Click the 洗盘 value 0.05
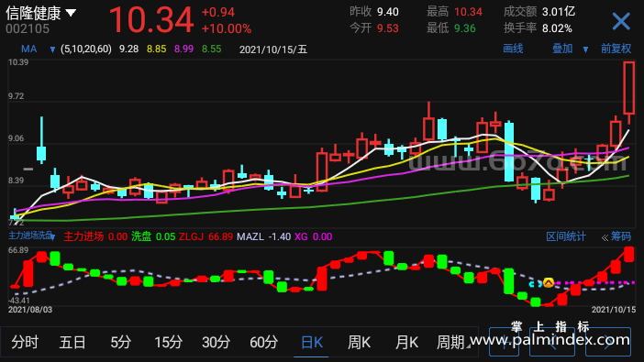644x362 pixels. pos(165,236)
